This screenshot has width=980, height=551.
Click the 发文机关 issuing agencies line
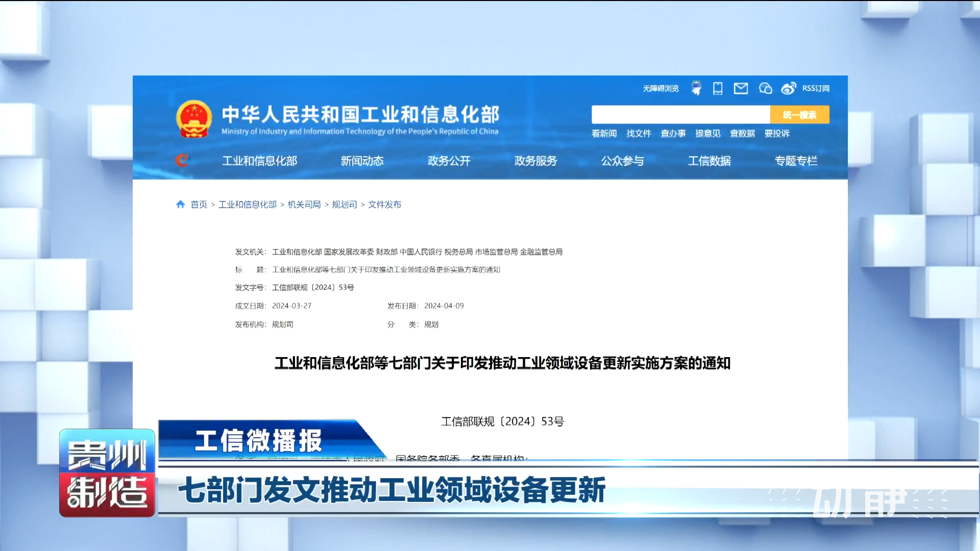pos(398,252)
